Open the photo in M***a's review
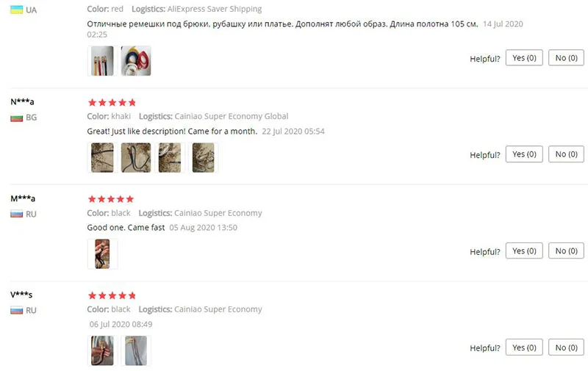 [x=102, y=253]
